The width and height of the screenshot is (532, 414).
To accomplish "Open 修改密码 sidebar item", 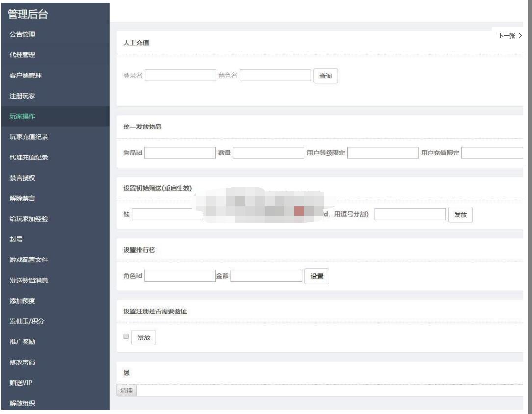I will pyautogui.click(x=23, y=362).
